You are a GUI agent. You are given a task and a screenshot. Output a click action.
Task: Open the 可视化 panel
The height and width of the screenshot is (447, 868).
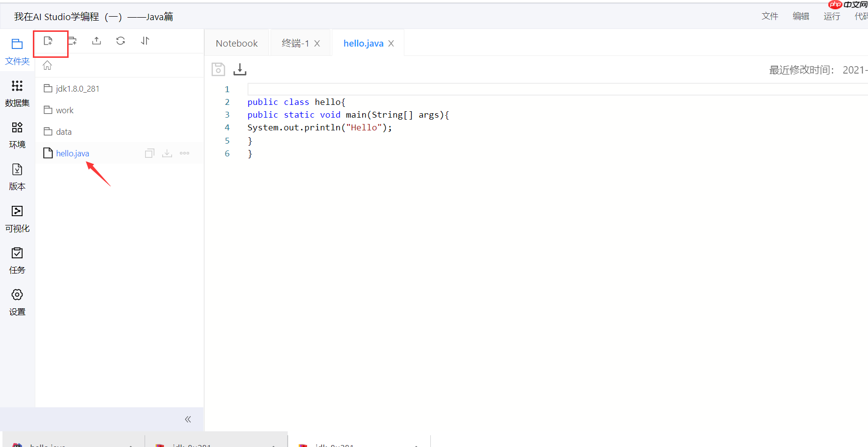(x=17, y=218)
